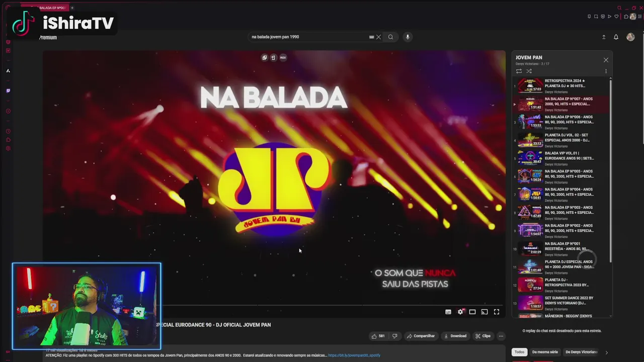Play 'SET SUMMER DANCE 2022' playlist video
This screenshot has height=362, width=644.
pos(560,303)
